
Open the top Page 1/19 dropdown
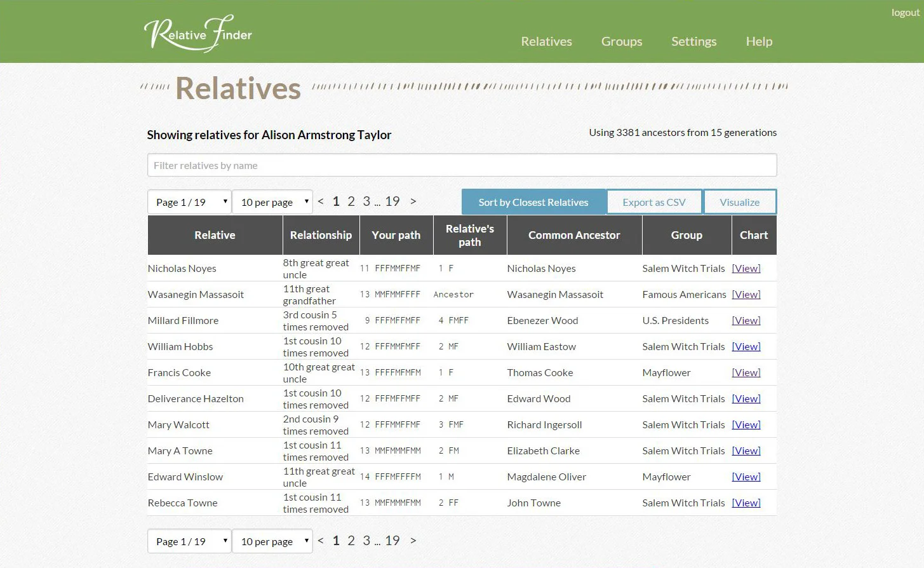point(189,201)
